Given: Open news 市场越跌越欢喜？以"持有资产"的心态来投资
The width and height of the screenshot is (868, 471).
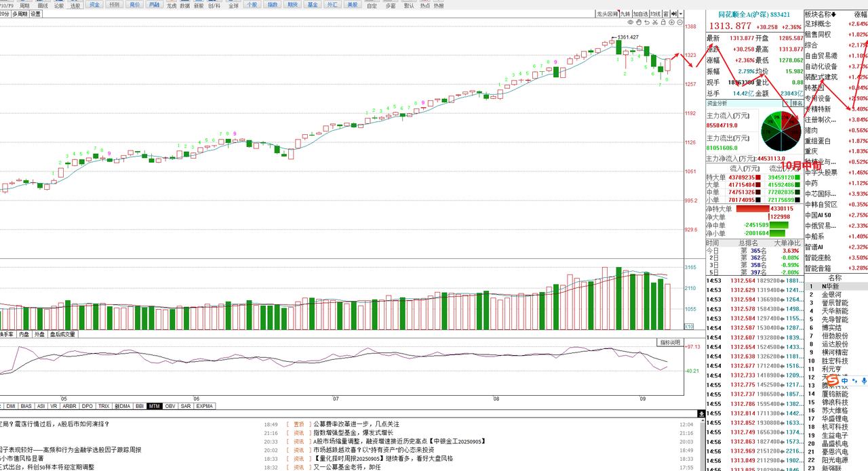Looking at the screenshot, I should pyautogui.click(x=374, y=450).
